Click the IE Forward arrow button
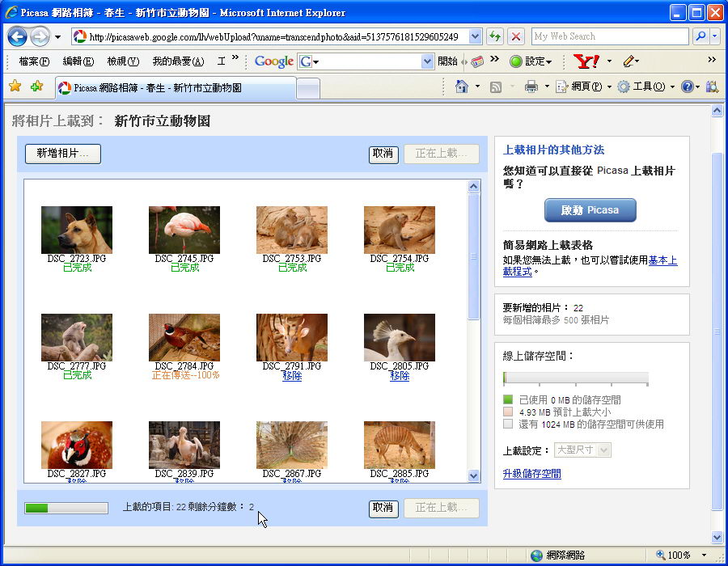Screen dimensions: 728x566 click(x=40, y=36)
